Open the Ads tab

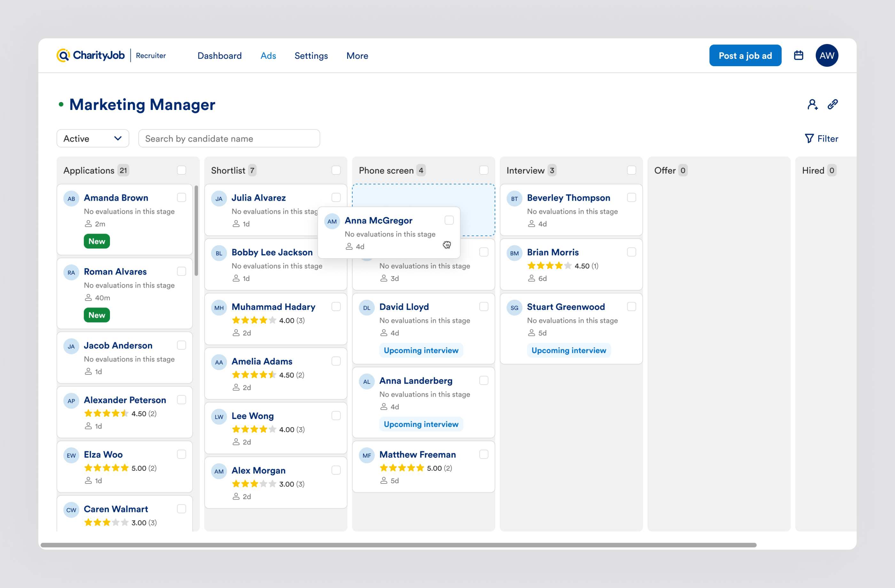coord(268,56)
